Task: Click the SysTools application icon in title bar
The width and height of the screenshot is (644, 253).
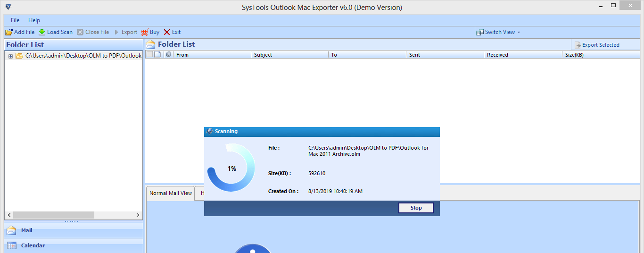Action: tap(8, 7)
